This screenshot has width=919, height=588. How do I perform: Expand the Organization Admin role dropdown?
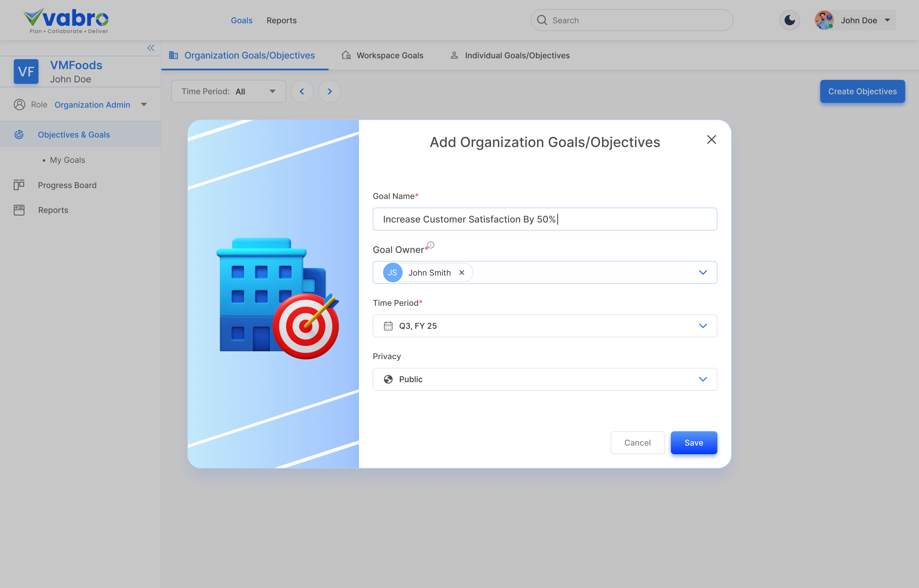(144, 104)
